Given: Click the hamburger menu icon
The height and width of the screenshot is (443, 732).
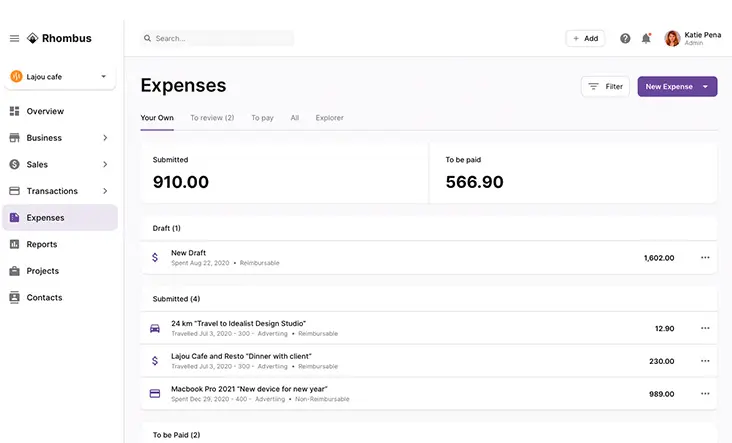Looking at the screenshot, I should tap(14, 39).
